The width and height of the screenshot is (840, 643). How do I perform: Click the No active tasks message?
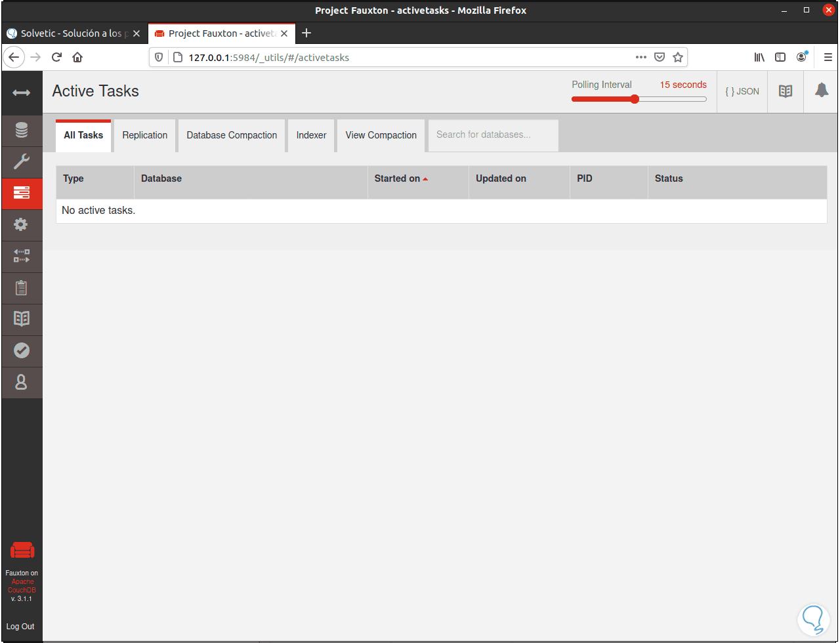tap(98, 211)
